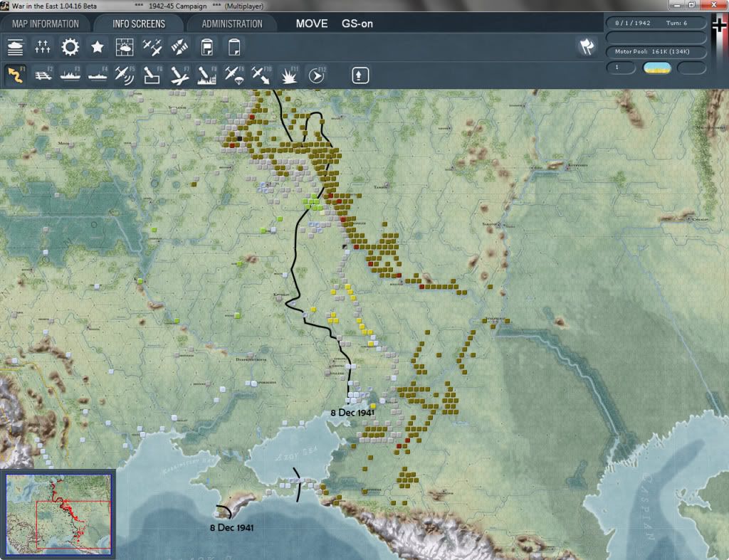Open the weather grid cloud icon
The image size is (729, 560).
[125, 47]
